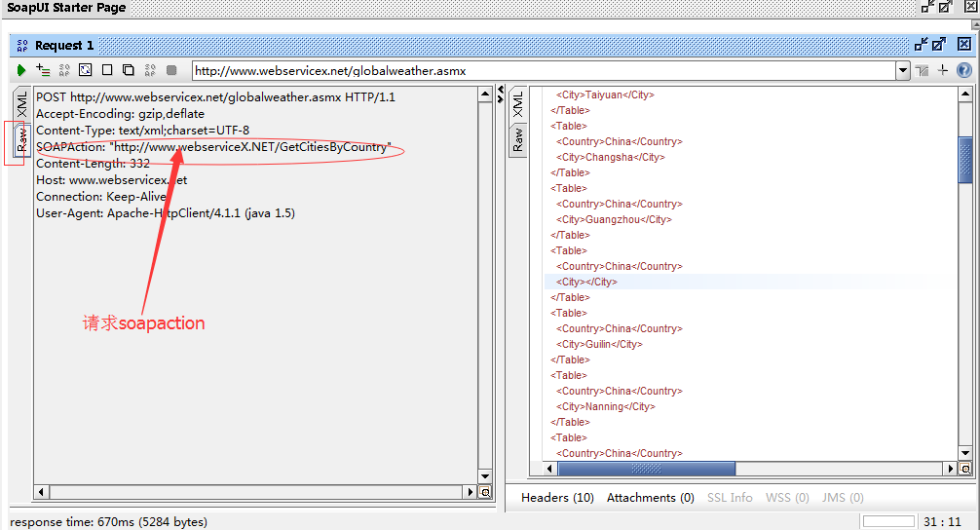Open the SSL Info tab
Viewport: 980px width, 530px height.
pyautogui.click(x=730, y=498)
